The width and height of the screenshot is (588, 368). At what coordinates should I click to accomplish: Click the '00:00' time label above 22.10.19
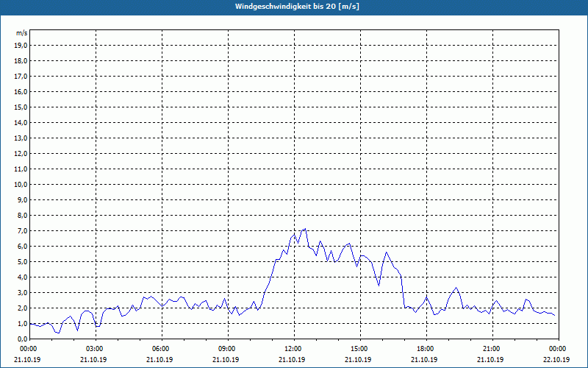(x=557, y=349)
